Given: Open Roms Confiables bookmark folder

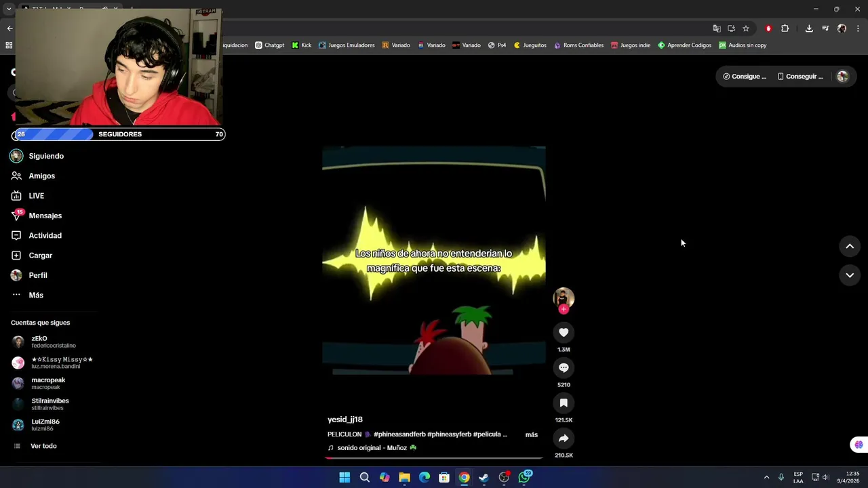Looking at the screenshot, I should [x=578, y=45].
